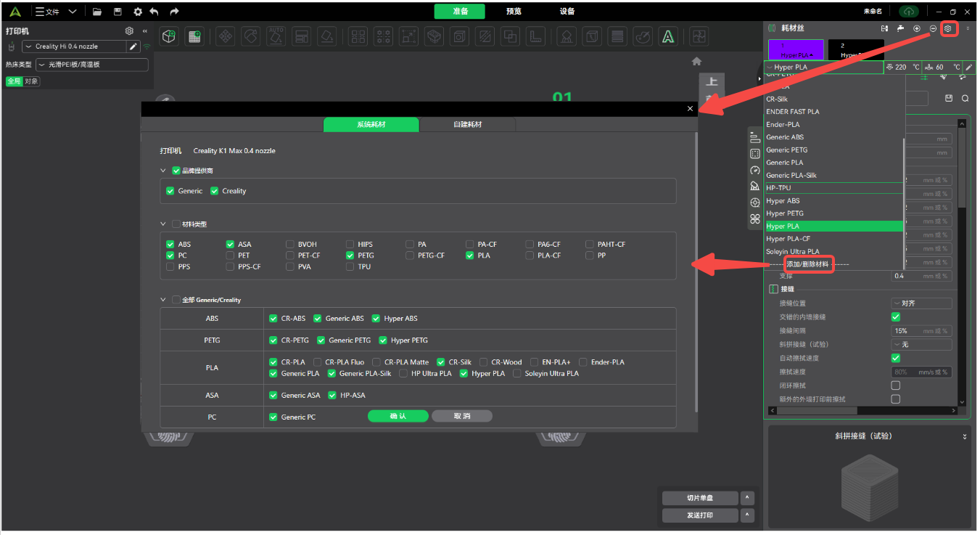Select Generic PLA in filament list
The height and width of the screenshot is (535, 980).
(x=833, y=163)
